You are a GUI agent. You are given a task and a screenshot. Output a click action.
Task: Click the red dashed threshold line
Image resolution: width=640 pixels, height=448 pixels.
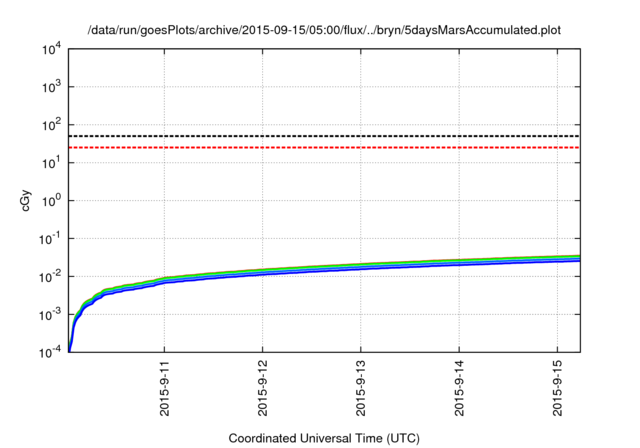324,147
